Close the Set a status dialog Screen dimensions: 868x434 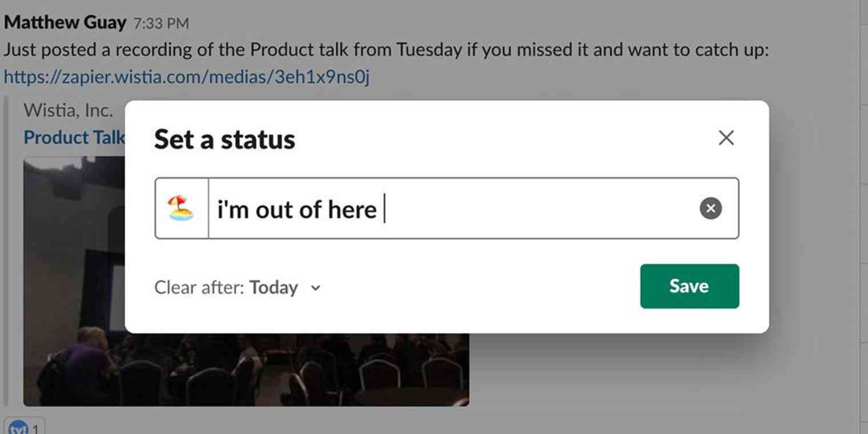(726, 138)
